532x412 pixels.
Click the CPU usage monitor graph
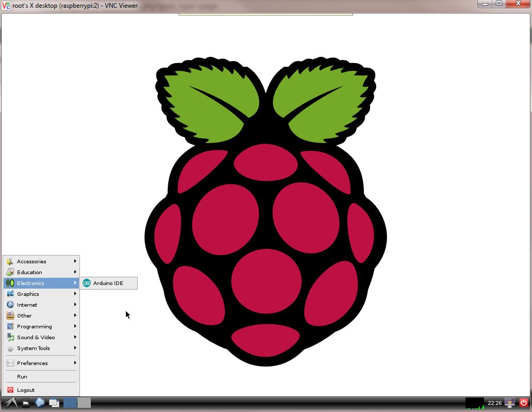coord(475,403)
